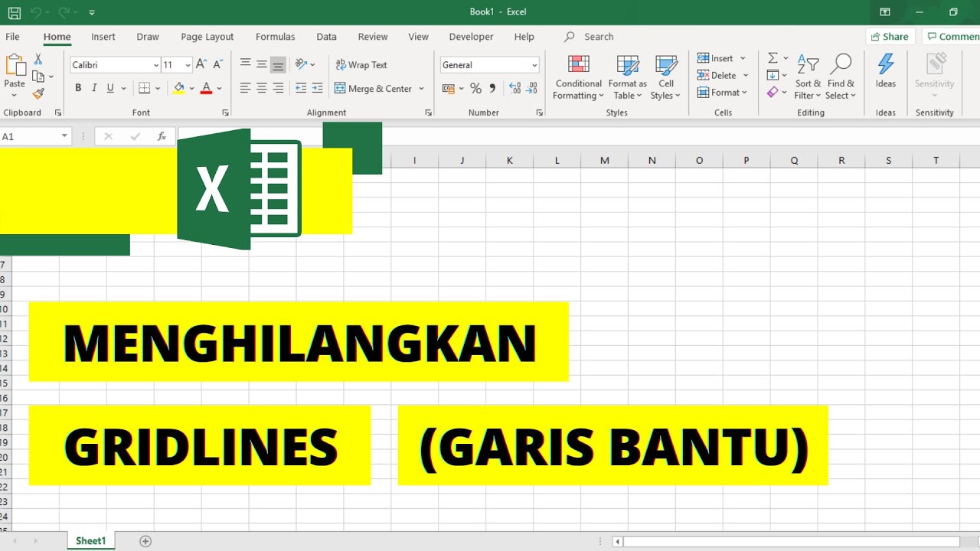Image resolution: width=980 pixels, height=551 pixels.
Task: Click the Clear eraser icon
Action: pos(773,93)
